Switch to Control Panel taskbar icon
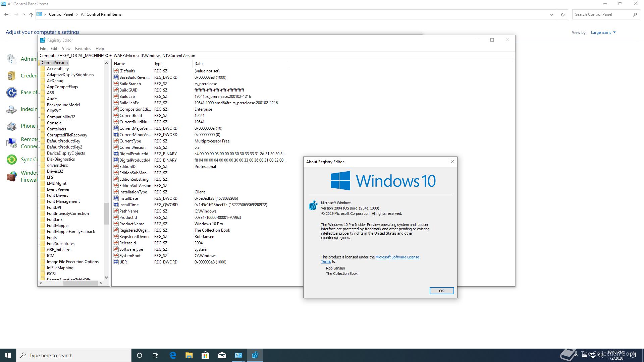The image size is (644, 362). click(238, 355)
